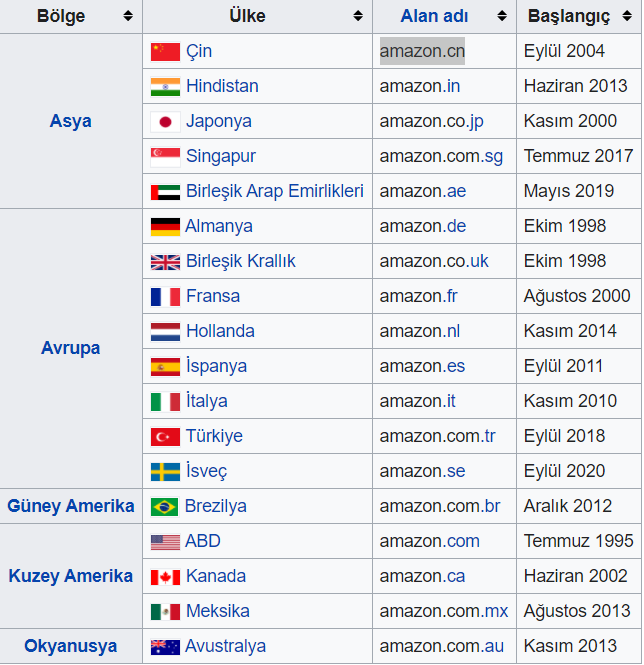Open the İsveç country link

point(207,471)
